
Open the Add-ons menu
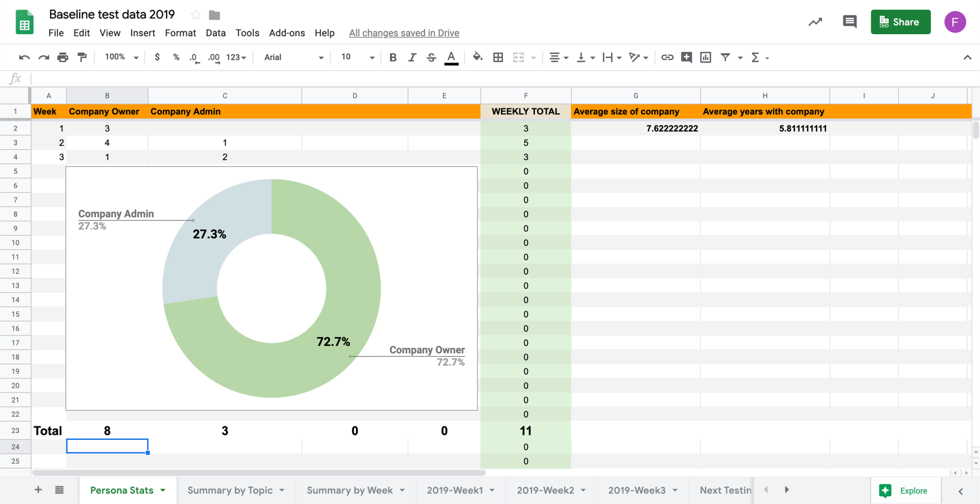click(x=287, y=33)
